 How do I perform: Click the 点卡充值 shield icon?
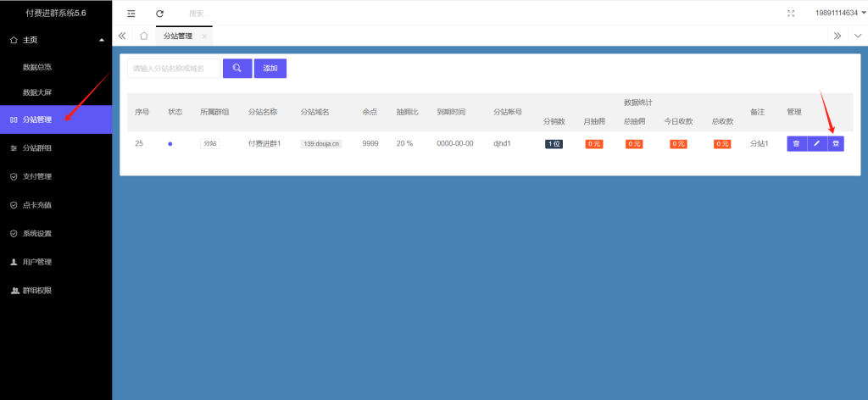(14, 205)
